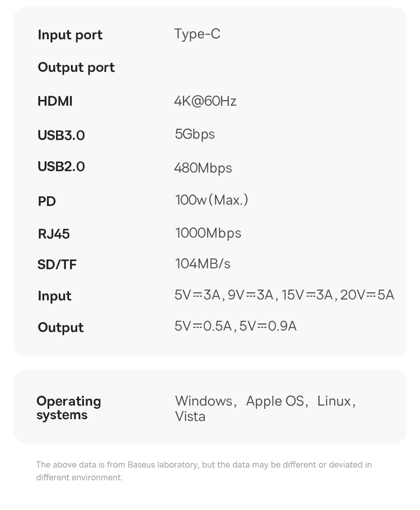Click the RJ45 label
This screenshot has width=420, height=510.
(53, 234)
